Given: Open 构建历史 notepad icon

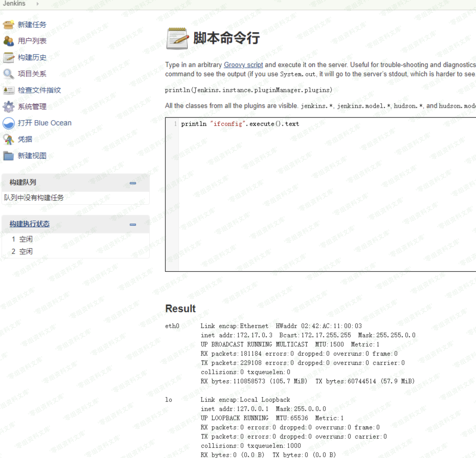Looking at the screenshot, I should (8, 57).
